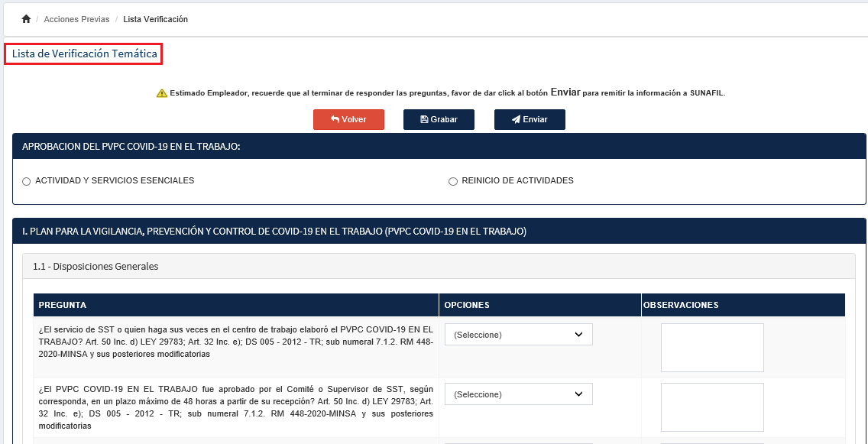Submit the form with Enviar button
Viewport: 868px width, 444px height.
pyautogui.click(x=530, y=119)
